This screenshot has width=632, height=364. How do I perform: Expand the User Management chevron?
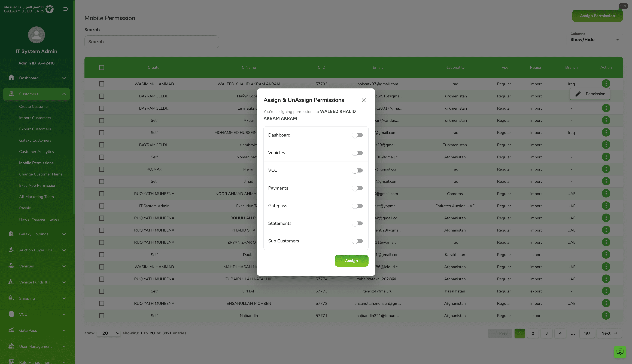(64, 347)
